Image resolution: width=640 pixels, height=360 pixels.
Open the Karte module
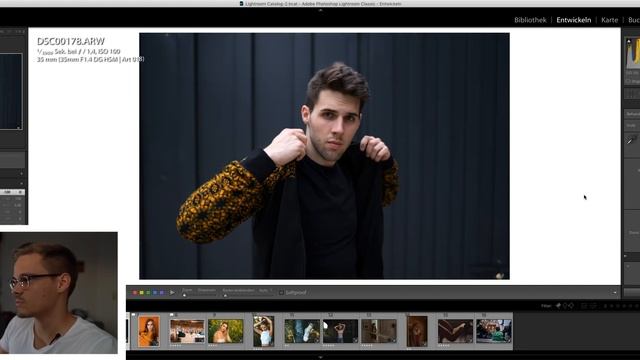pyautogui.click(x=609, y=20)
